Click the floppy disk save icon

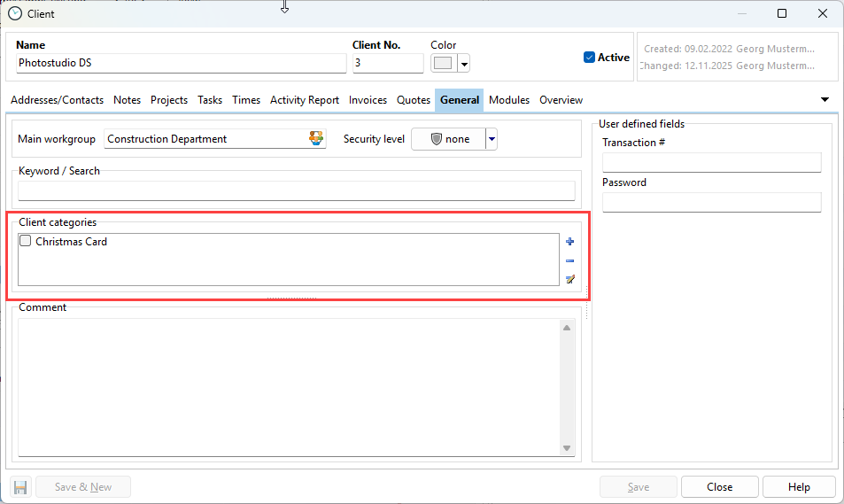[20, 487]
